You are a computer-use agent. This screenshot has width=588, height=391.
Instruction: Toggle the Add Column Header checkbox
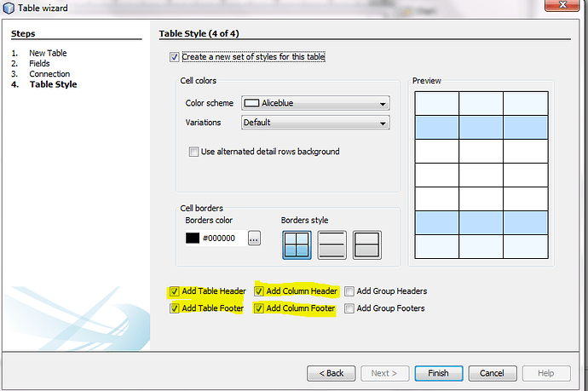coord(259,291)
